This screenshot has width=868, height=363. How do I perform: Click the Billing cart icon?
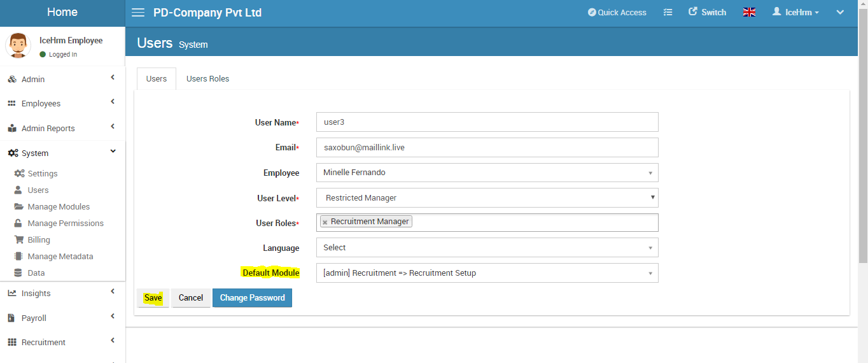point(18,239)
